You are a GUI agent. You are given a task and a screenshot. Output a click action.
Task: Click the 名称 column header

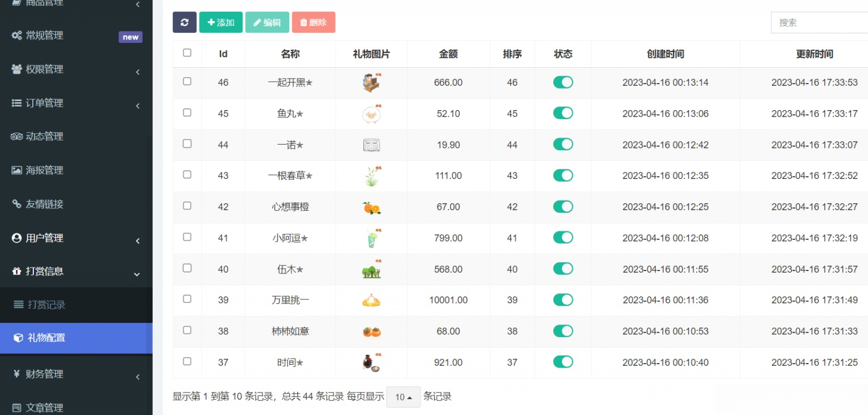coord(290,54)
